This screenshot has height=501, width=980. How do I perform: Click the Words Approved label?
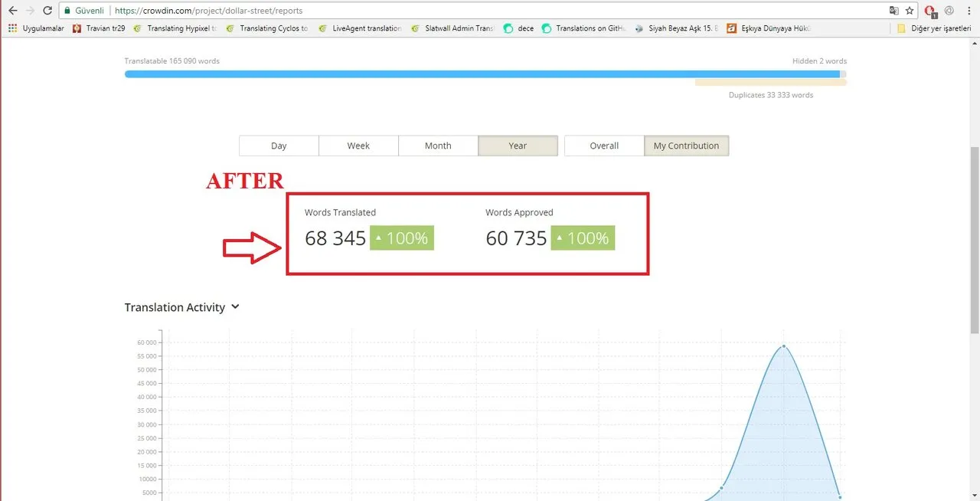pyautogui.click(x=519, y=212)
